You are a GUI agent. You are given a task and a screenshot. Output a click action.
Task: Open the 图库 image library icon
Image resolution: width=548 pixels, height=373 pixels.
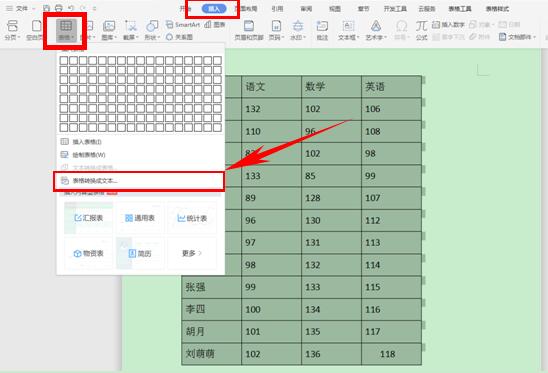click(x=109, y=30)
